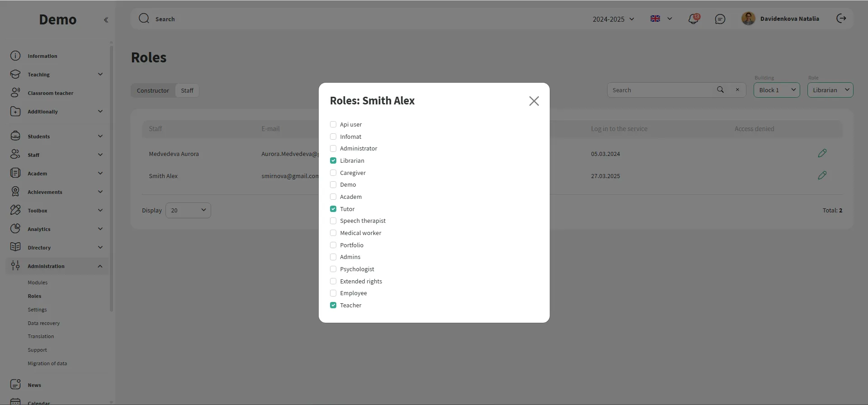Viewport: 868px width, 405px height.
Task: Open the 2024-2025 academic year dropdown
Action: click(x=613, y=19)
